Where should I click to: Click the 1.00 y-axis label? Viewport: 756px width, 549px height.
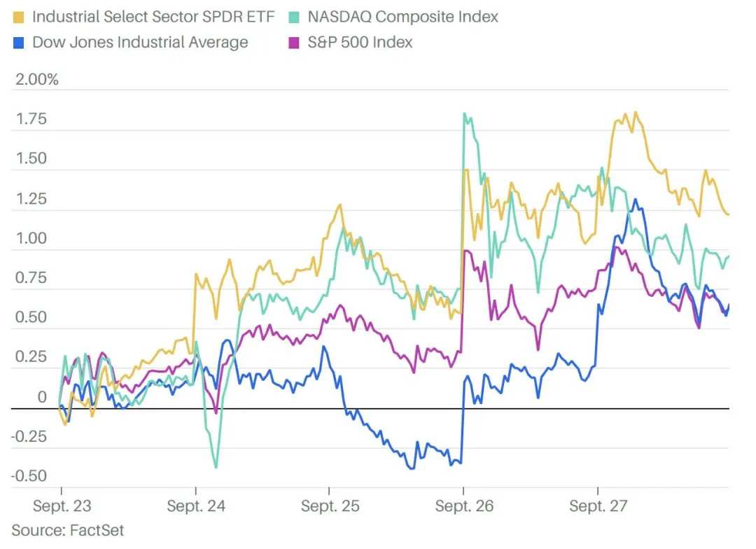tap(31, 238)
